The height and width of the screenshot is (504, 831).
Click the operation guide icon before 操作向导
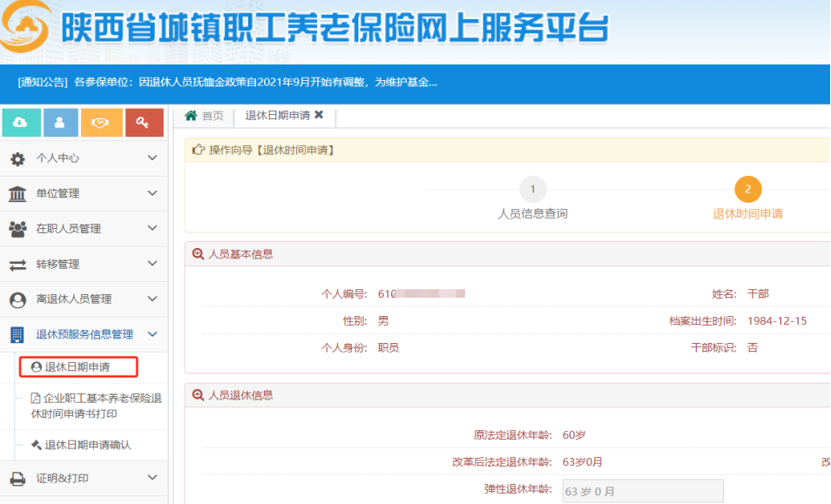(195, 150)
